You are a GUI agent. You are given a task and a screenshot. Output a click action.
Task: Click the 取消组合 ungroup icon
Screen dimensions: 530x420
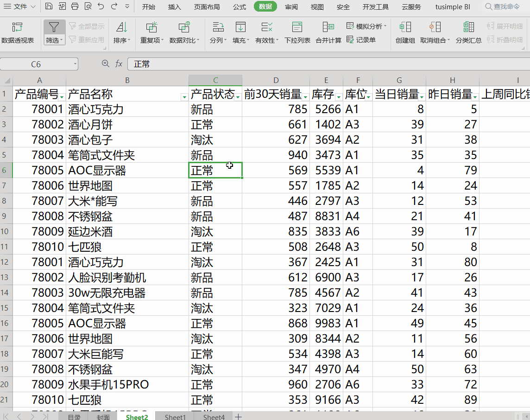click(435, 27)
